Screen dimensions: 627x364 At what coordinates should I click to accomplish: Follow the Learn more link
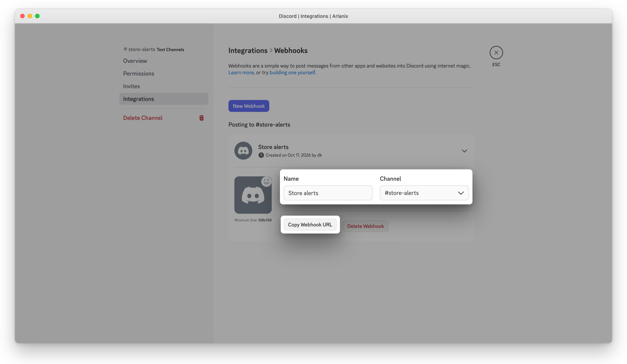[x=241, y=72]
